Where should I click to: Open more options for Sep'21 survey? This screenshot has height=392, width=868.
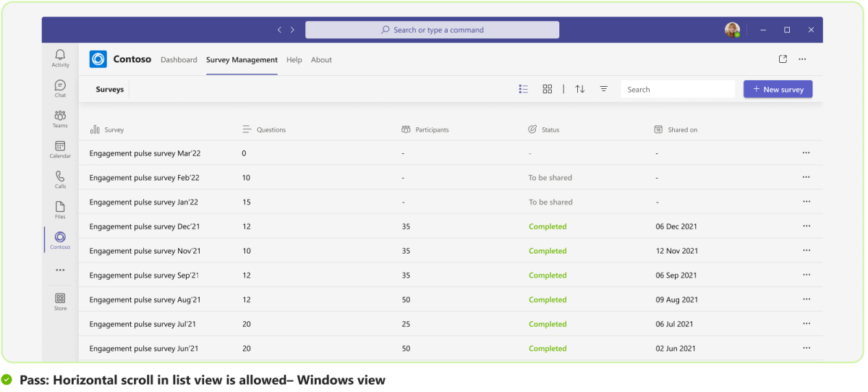(806, 275)
